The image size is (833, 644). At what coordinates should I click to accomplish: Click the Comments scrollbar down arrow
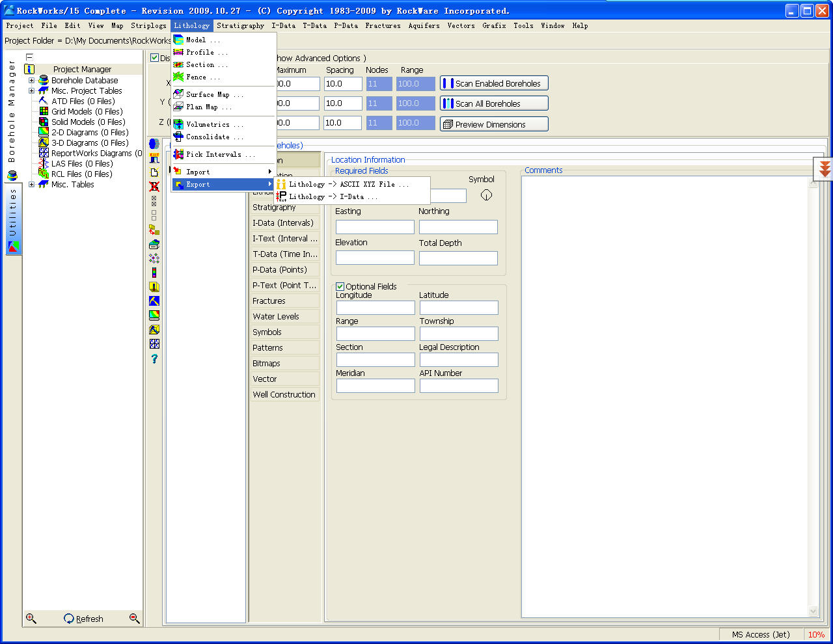coord(813,611)
